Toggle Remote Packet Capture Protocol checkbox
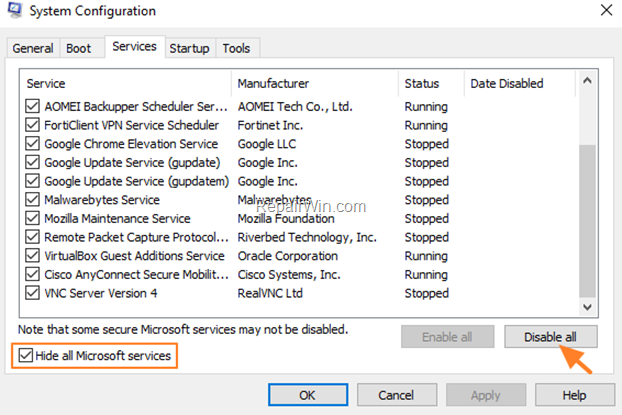Screen dimensions: 622x415 (32, 237)
